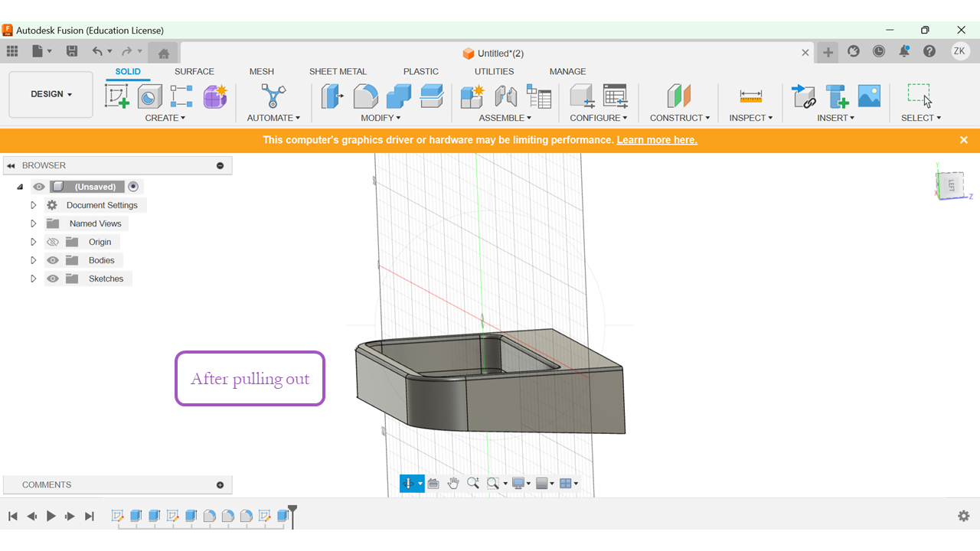Select the Fillet tool in Modify
Screen dimensions: 980x551
coord(365,96)
